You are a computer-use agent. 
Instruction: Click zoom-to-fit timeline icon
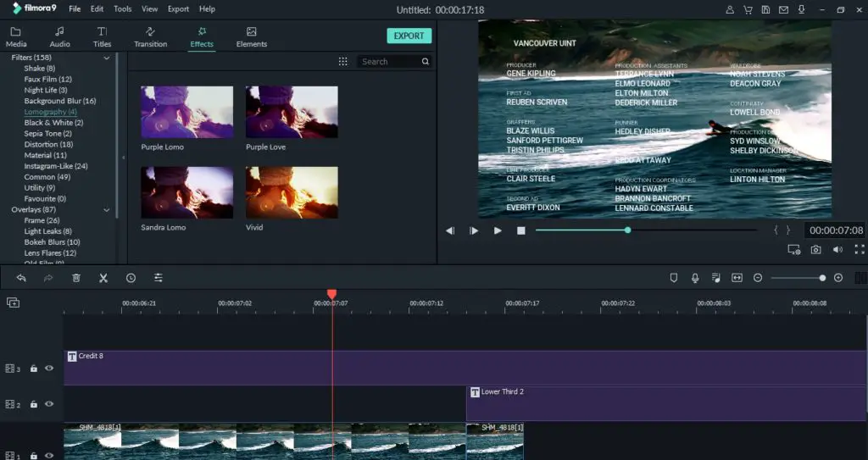coord(737,278)
